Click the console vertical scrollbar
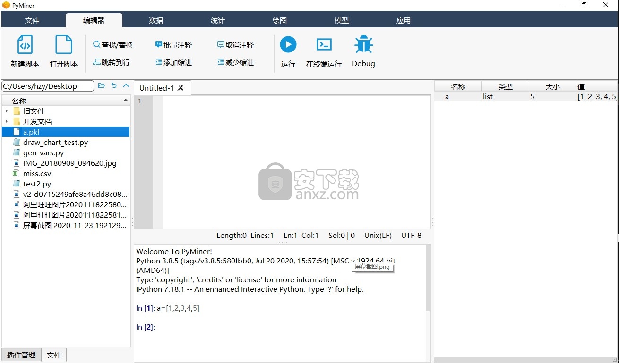This screenshot has height=364, width=619. [x=428, y=278]
